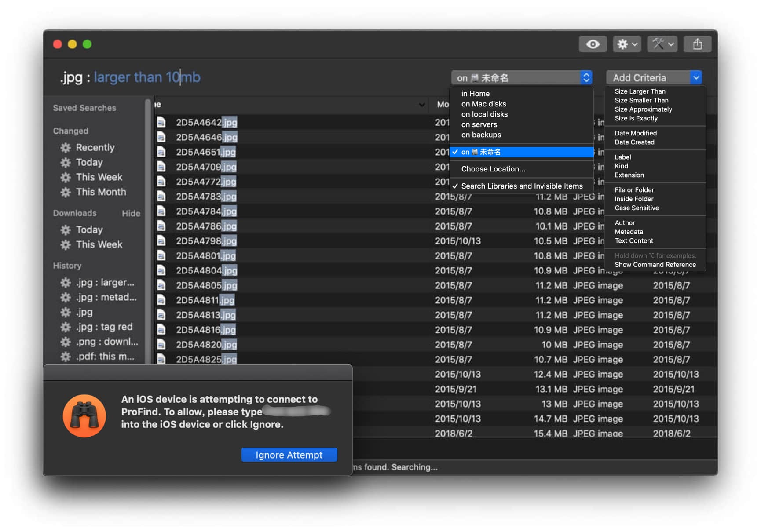Add 'Metadata' criterion
Viewport: 761px width, 532px height.
pos(629,232)
